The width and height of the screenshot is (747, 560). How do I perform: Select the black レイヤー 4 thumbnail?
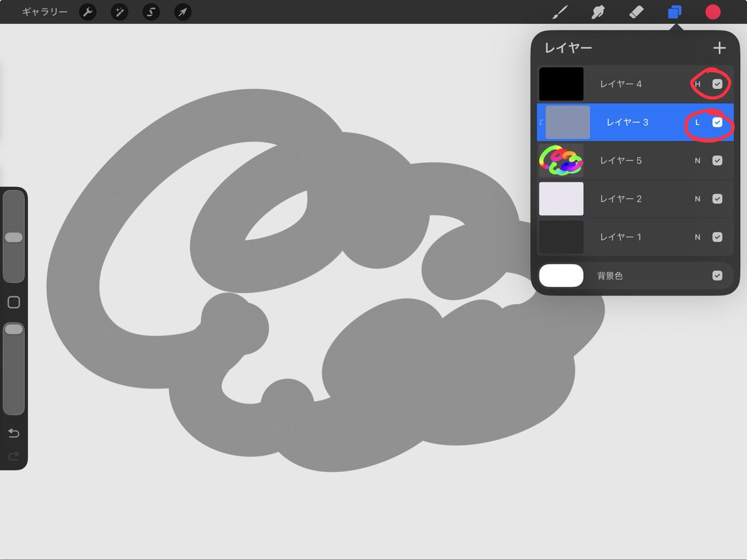coord(561,84)
